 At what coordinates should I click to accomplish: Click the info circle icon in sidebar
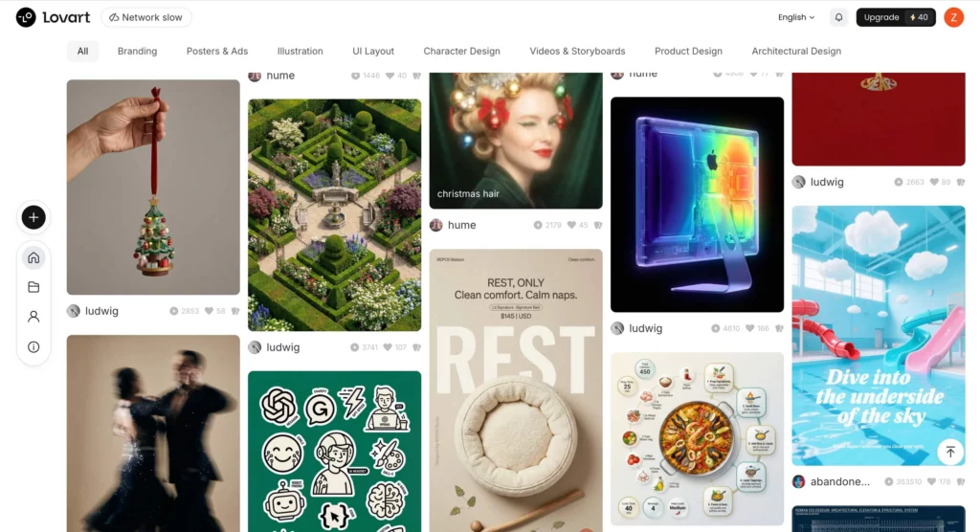33,347
